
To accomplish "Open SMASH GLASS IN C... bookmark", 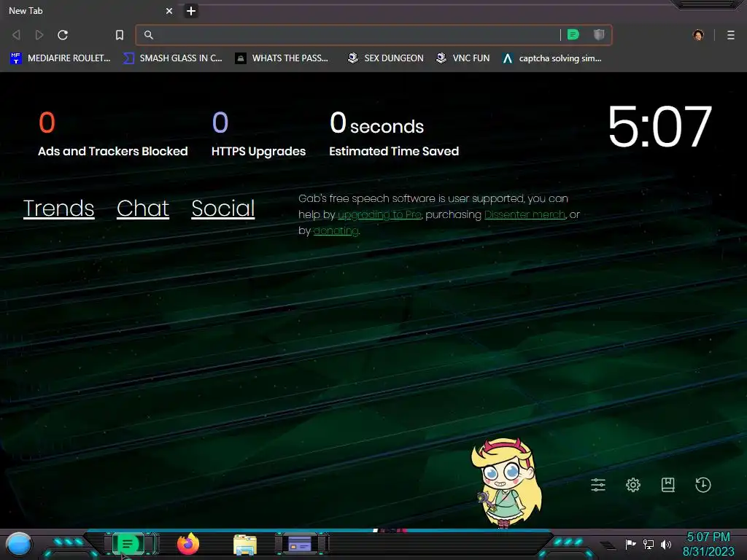I will pos(173,58).
